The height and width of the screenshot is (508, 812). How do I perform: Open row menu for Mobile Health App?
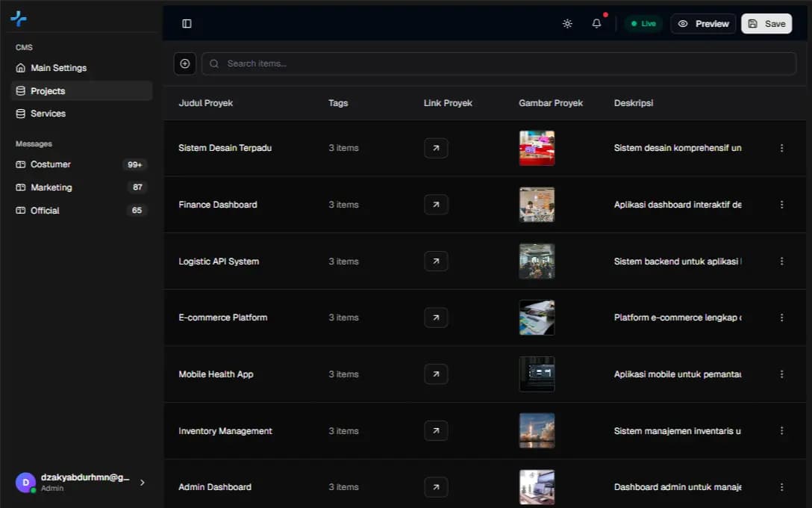[782, 374]
